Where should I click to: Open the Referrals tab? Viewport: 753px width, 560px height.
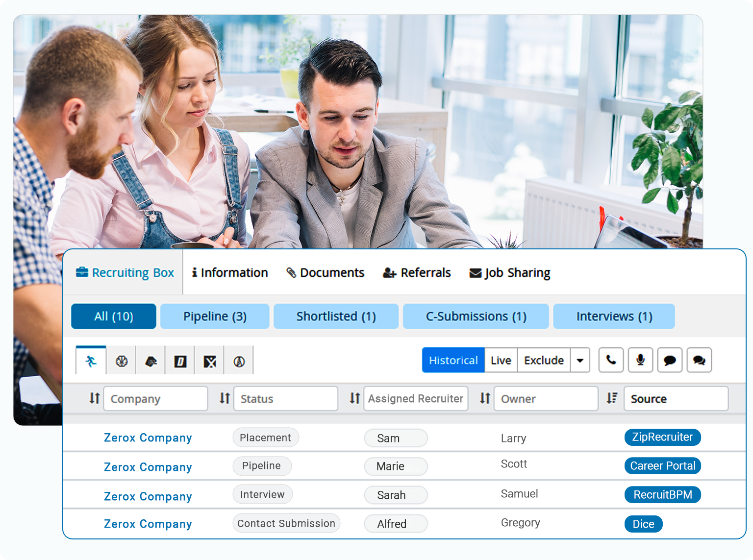pos(416,272)
